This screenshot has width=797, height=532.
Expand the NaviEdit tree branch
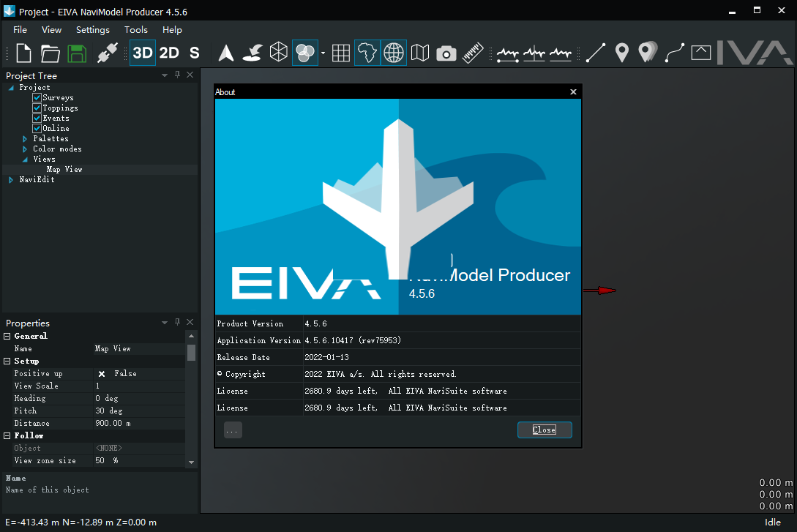[10, 179]
